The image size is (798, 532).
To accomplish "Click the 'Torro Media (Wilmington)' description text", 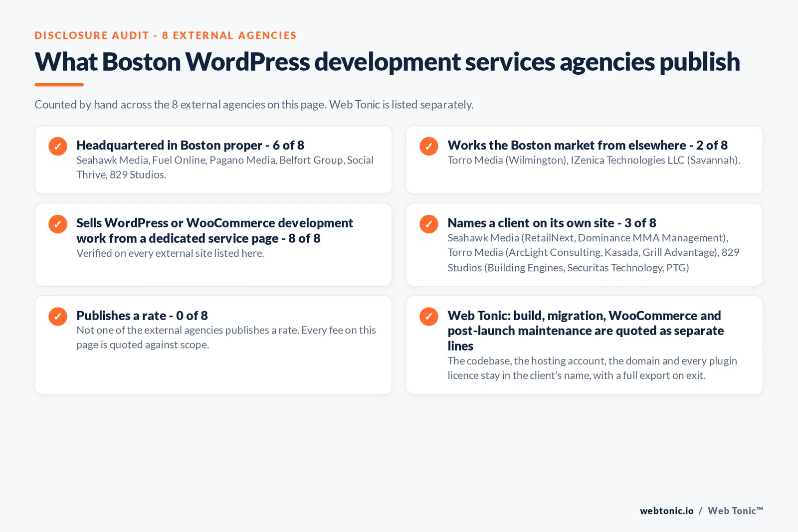I will click(x=594, y=160).
